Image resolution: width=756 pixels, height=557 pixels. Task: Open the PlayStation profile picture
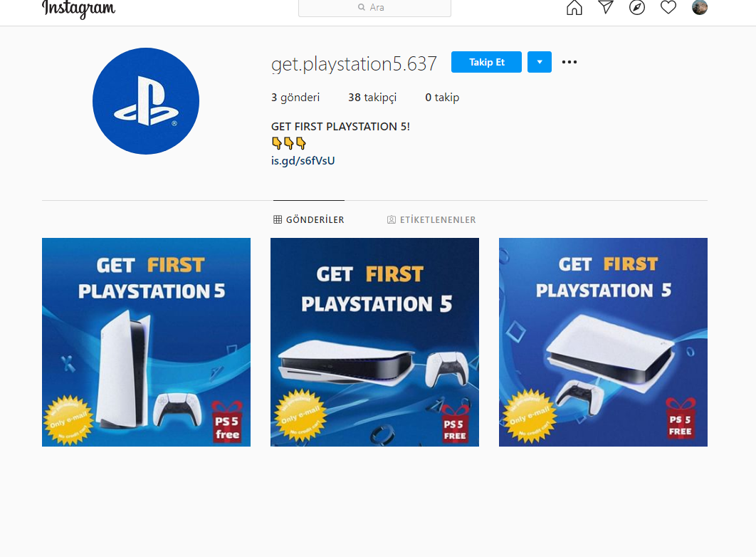pyautogui.click(x=146, y=101)
